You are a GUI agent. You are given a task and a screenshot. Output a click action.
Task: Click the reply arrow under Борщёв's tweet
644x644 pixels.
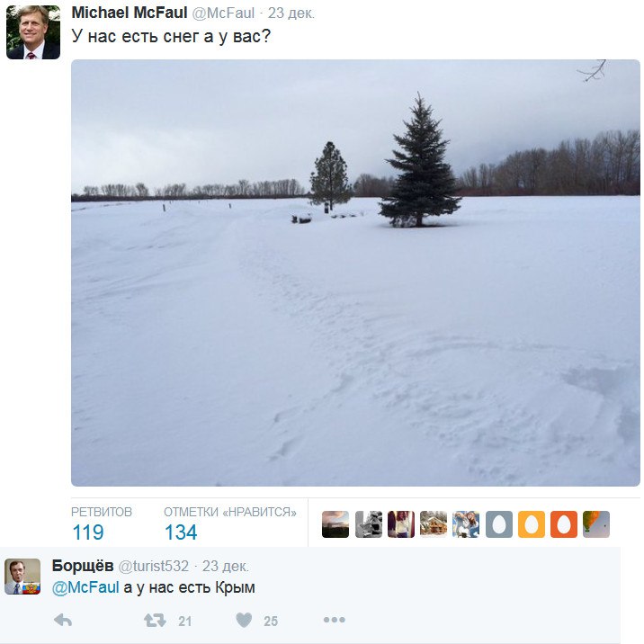63,620
